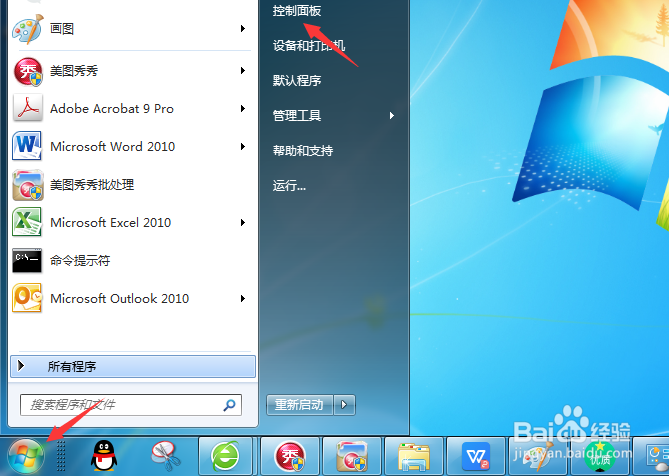Open 默认程序 (Default Programs)
This screenshot has width=669, height=476.
point(297,81)
